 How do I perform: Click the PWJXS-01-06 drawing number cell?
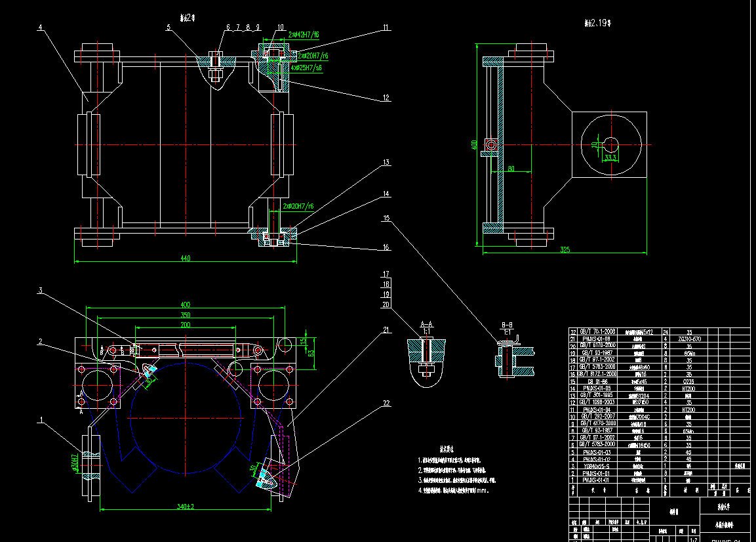click(597, 339)
